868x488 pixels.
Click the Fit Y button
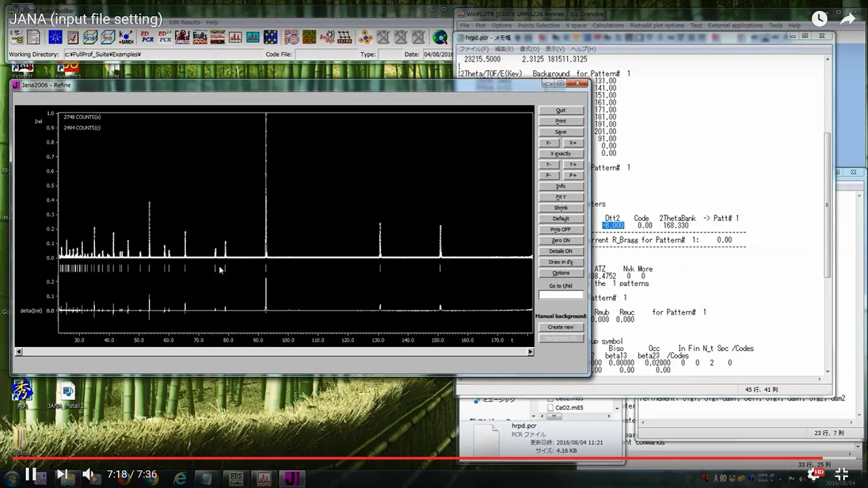coord(561,197)
